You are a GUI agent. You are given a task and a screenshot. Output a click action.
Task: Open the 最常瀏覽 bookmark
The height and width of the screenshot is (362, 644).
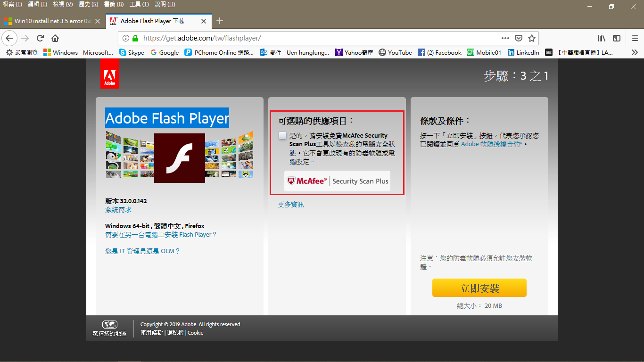coord(23,52)
